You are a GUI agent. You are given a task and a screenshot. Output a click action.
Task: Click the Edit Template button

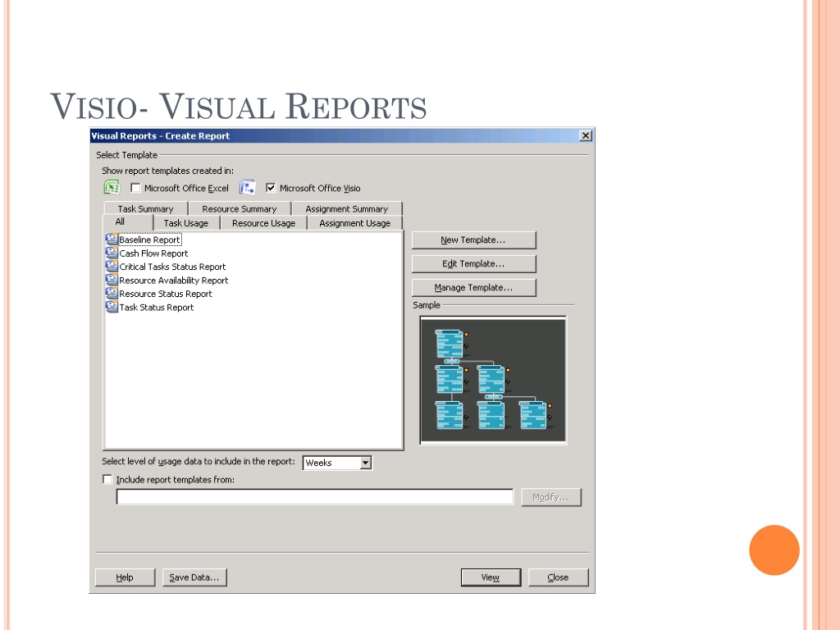(473, 263)
